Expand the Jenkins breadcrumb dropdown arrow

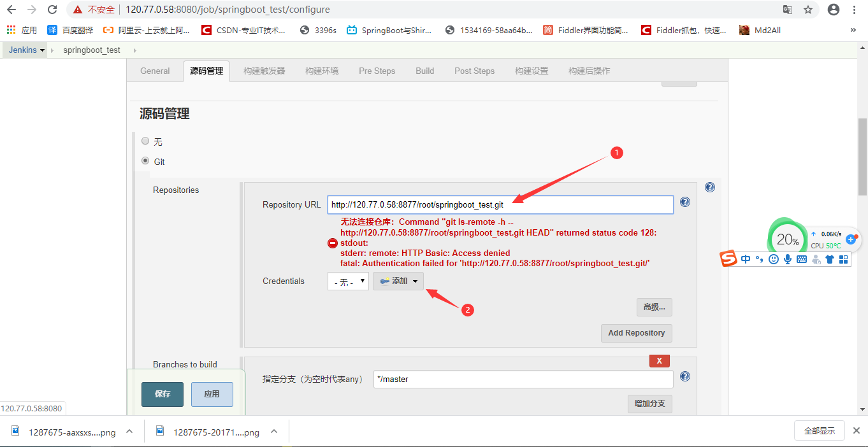42,50
